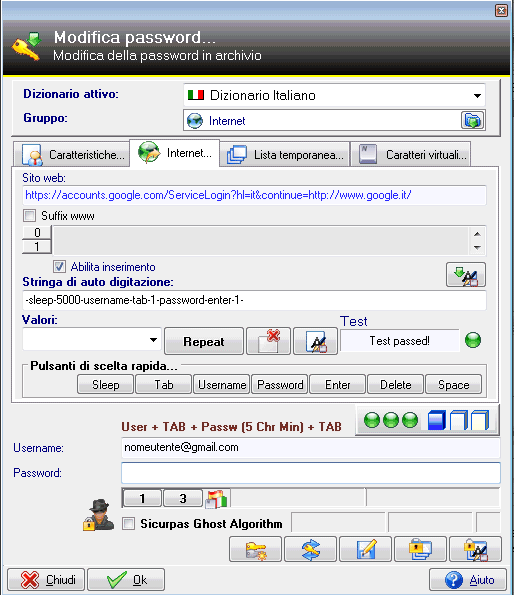Click the delete value red X icon

tap(269, 341)
